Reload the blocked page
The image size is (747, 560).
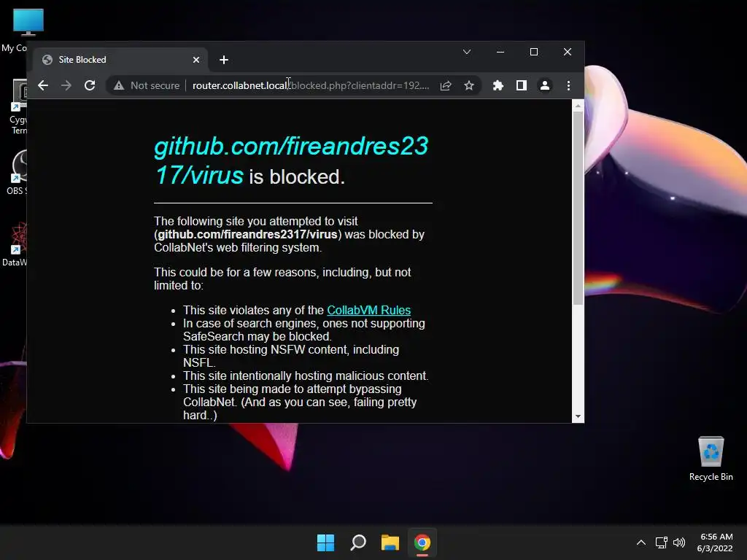[x=90, y=86]
